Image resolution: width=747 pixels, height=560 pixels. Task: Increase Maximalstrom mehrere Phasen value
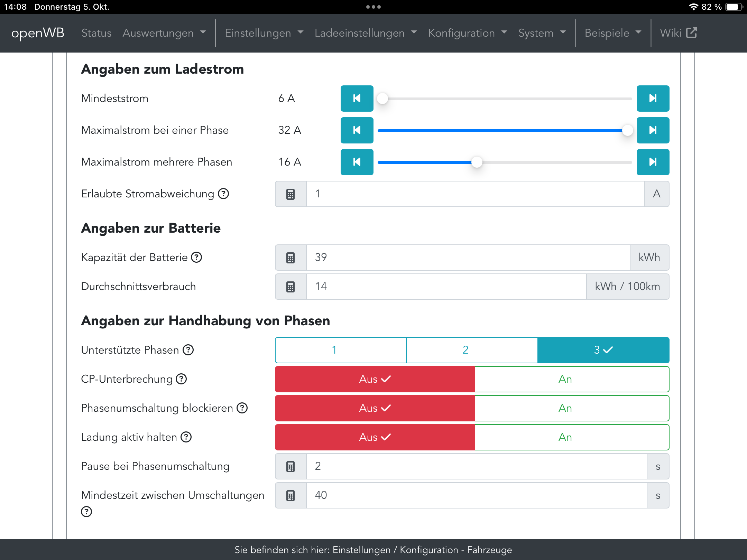[x=653, y=162]
